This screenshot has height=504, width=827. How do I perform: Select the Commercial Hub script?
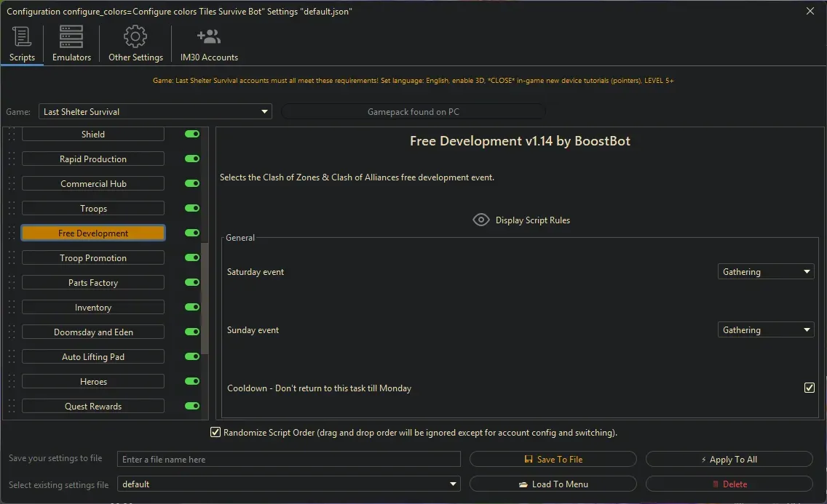(93, 184)
